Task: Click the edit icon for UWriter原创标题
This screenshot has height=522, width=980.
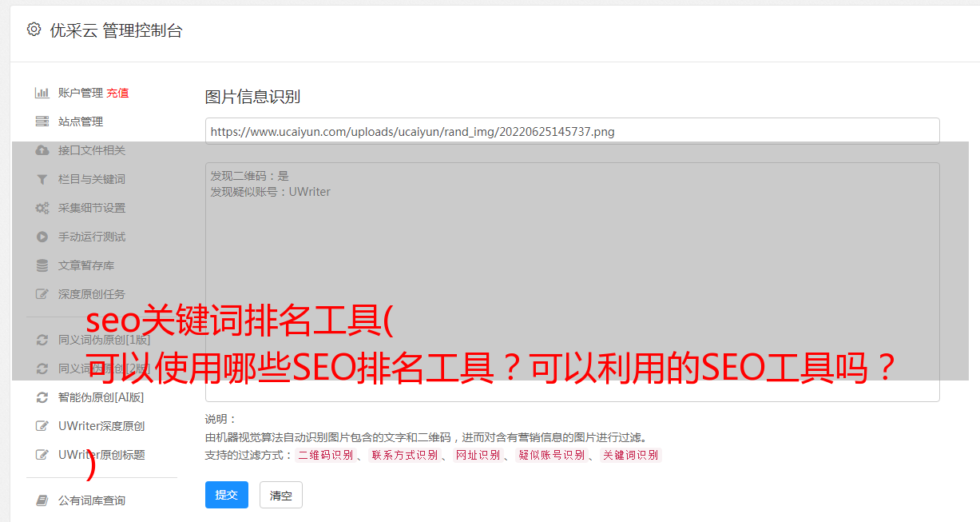Action: click(42, 455)
